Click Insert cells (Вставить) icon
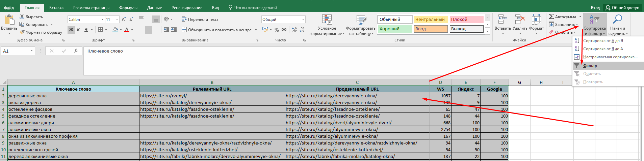The width and height of the screenshot is (644, 161). (503, 20)
